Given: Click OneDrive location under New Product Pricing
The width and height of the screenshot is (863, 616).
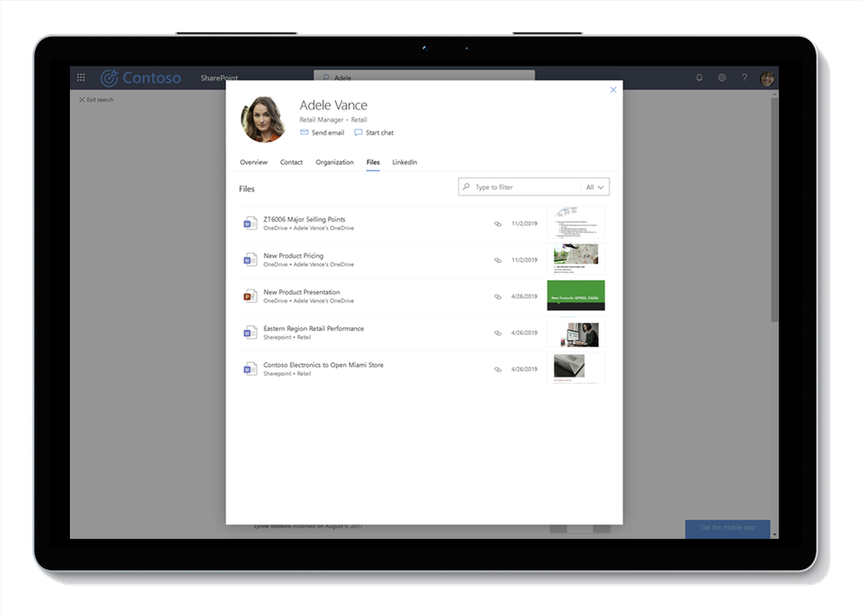Looking at the screenshot, I should (x=308, y=264).
